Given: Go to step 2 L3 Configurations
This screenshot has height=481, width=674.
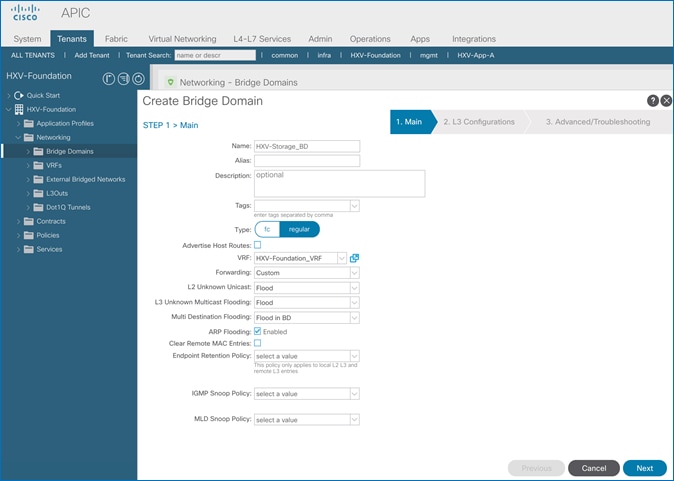Looking at the screenshot, I should click(479, 122).
